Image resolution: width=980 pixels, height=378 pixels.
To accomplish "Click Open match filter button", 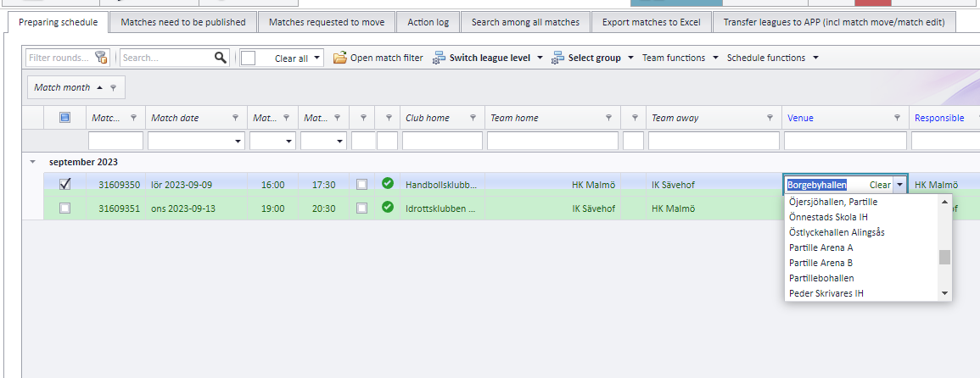I will pos(378,58).
